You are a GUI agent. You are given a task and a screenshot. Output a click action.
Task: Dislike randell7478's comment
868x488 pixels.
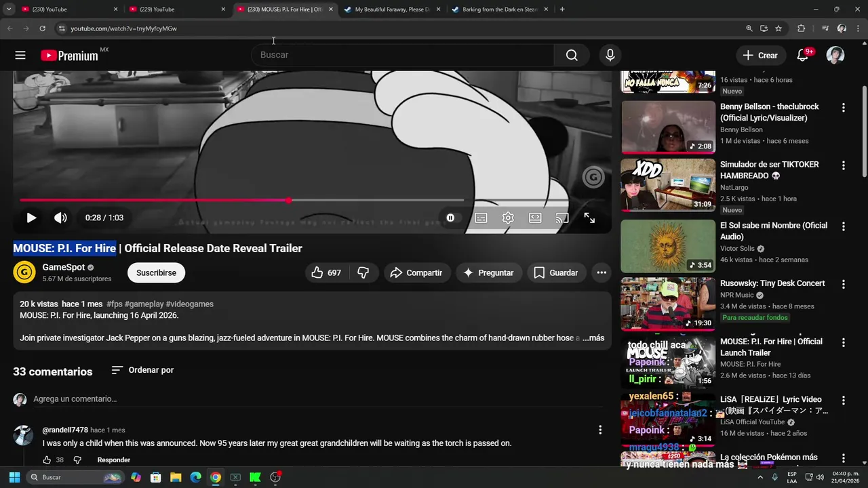[x=77, y=460]
